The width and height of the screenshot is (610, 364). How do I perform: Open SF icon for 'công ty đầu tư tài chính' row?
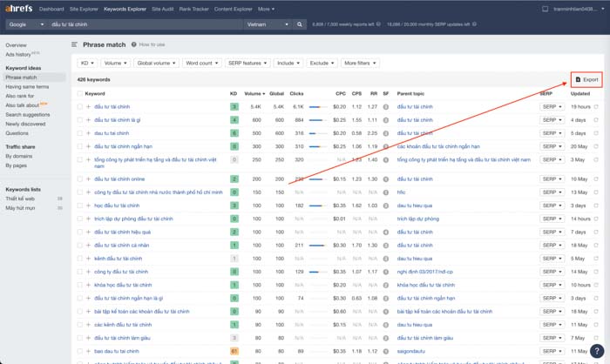tap(386, 272)
